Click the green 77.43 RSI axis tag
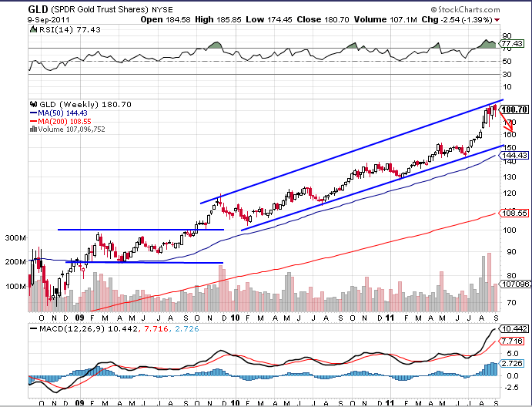 coord(512,43)
